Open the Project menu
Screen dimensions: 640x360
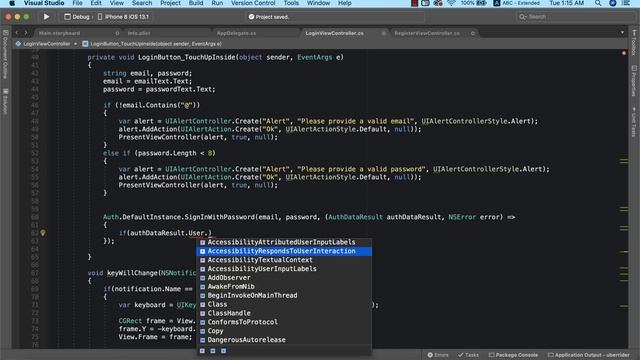[x=170, y=3]
